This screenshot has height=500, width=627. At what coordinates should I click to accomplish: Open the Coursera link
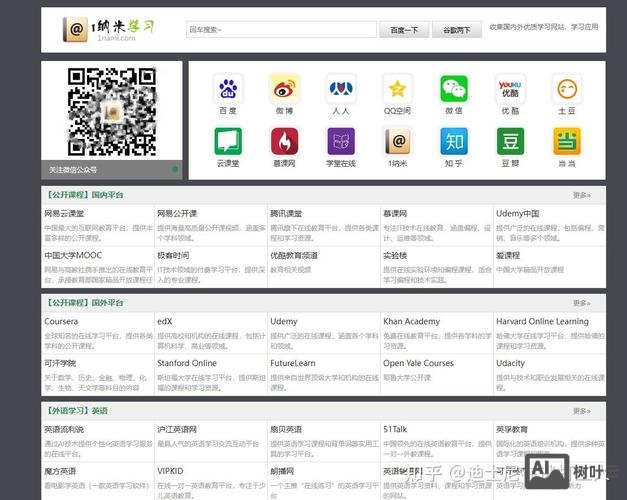[61, 322]
